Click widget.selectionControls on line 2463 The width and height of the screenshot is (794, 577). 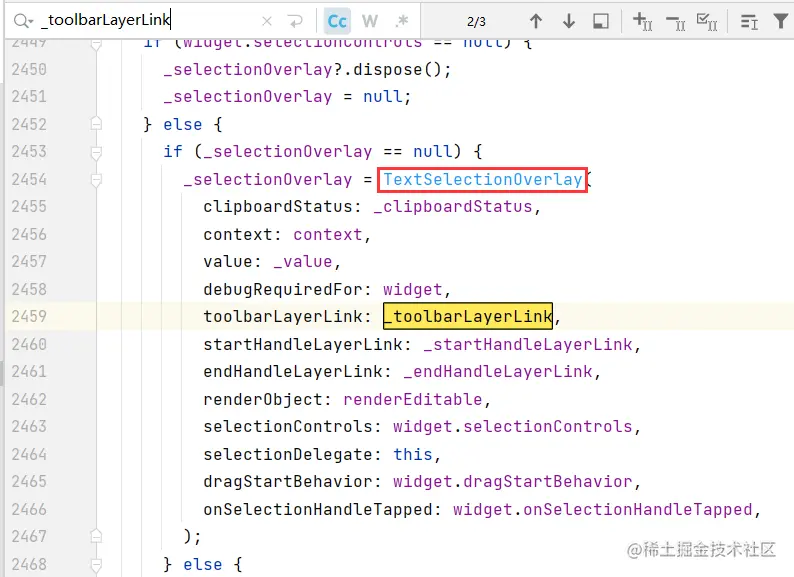pos(512,427)
